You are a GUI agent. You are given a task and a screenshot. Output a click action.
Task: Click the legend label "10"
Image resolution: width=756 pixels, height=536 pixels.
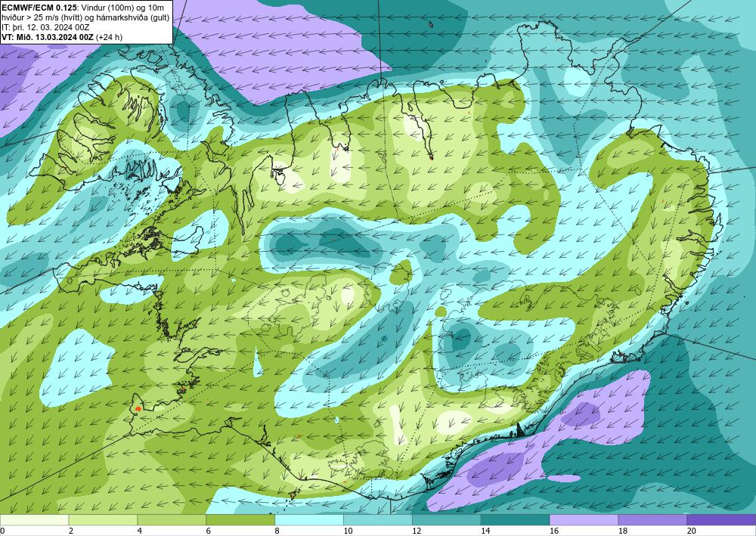click(x=348, y=531)
